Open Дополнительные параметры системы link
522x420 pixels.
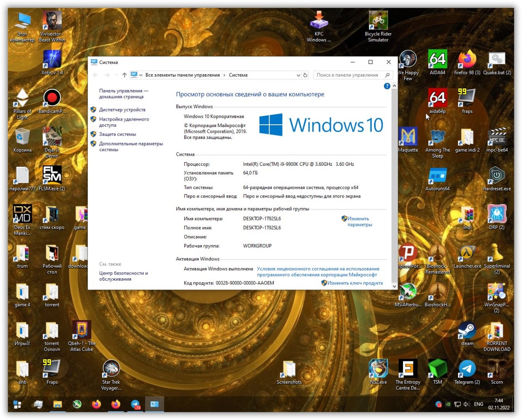coord(131,147)
